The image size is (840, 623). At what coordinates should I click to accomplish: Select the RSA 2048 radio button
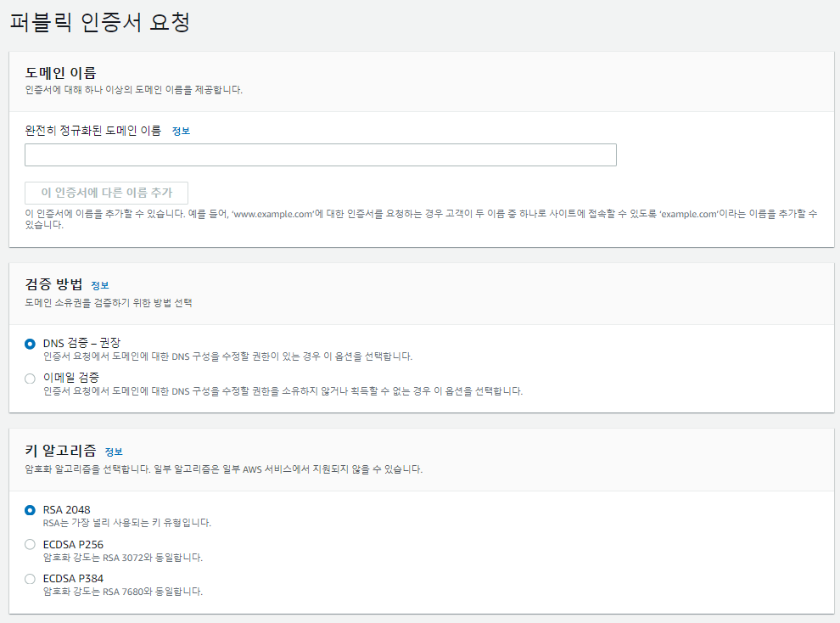click(30, 510)
